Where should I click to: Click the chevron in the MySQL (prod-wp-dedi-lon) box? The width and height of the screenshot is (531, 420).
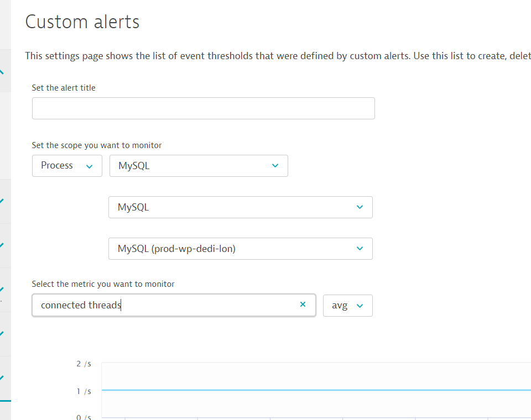coord(360,249)
